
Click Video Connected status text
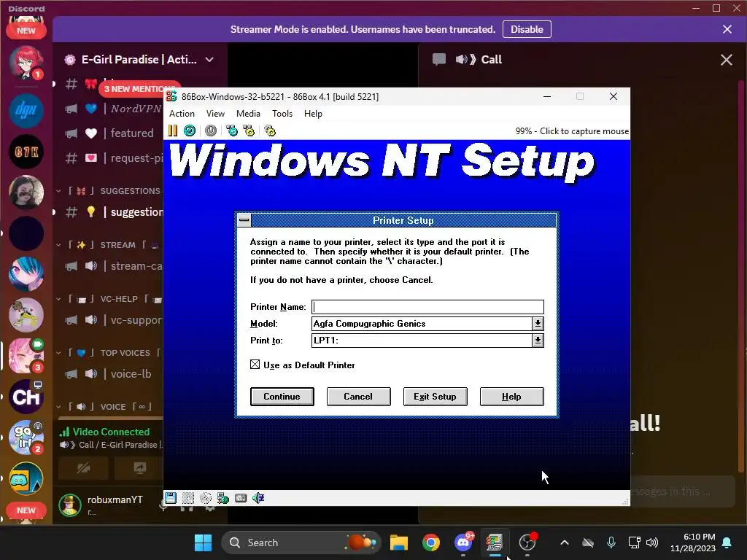(x=111, y=432)
